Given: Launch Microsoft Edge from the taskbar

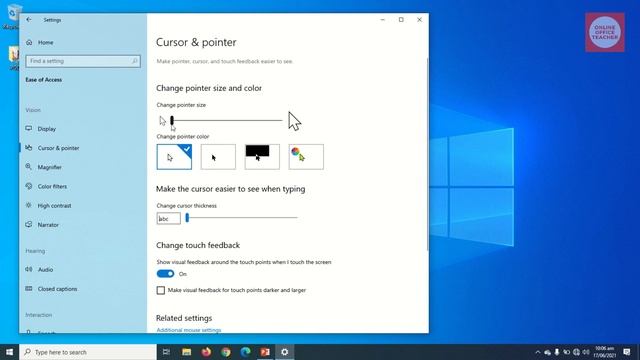Looking at the screenshot, I should click(245, 352).
